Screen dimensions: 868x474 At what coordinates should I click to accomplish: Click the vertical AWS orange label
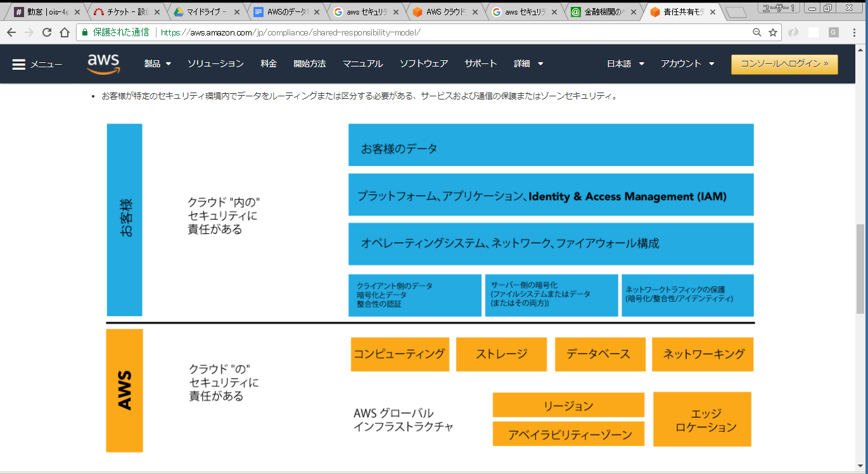pyautogui.click(x=124, y=390)
